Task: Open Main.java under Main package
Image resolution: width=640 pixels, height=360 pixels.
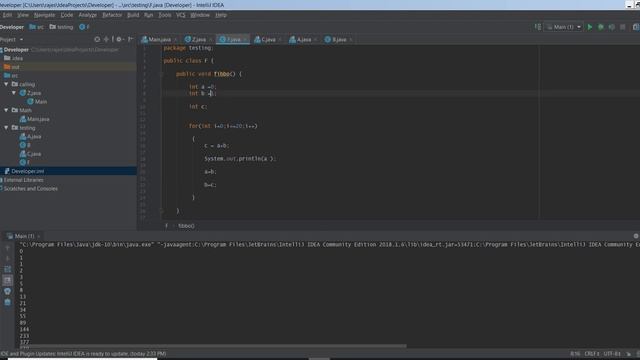Action: [x=34, y=119]
